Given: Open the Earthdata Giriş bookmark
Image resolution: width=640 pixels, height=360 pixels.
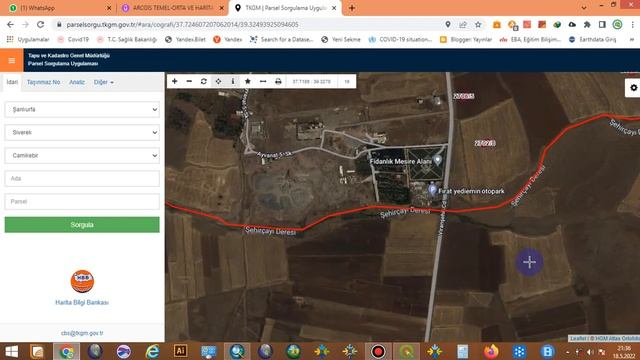Looking at the screenshot, I should click(x=592, y=39).
